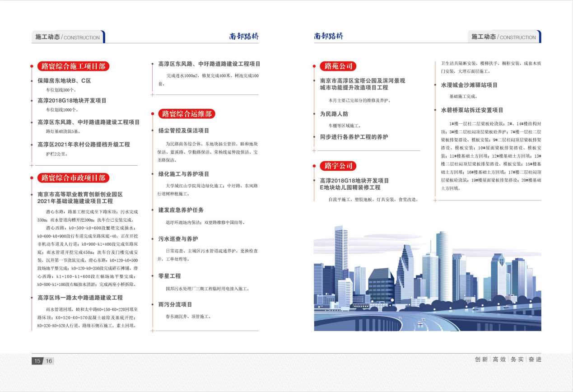Image resolution: width=573 pixels, height=392 pixels.
Task: Click the city skyline illustration
Action: click(427, 278)
